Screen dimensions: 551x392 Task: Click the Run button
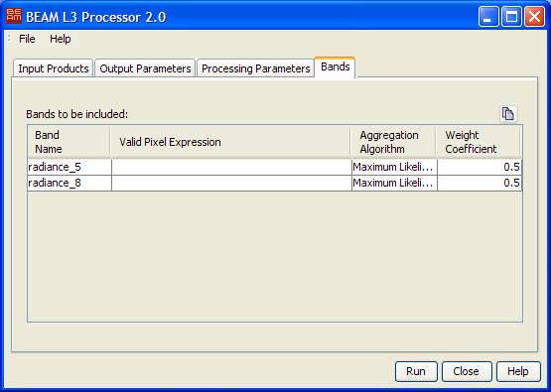[416, 371]
